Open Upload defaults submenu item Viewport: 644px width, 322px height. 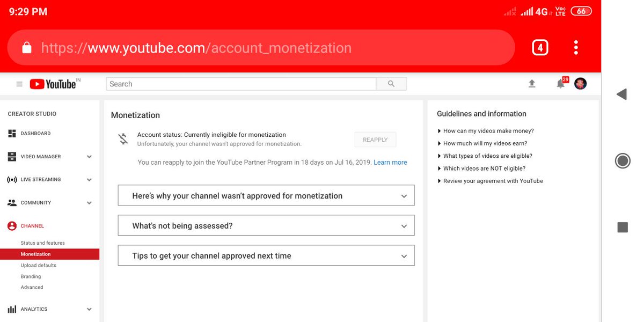38,266
